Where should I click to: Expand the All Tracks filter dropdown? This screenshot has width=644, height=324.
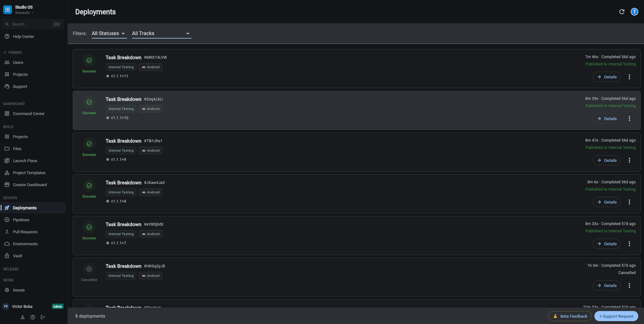161,33
